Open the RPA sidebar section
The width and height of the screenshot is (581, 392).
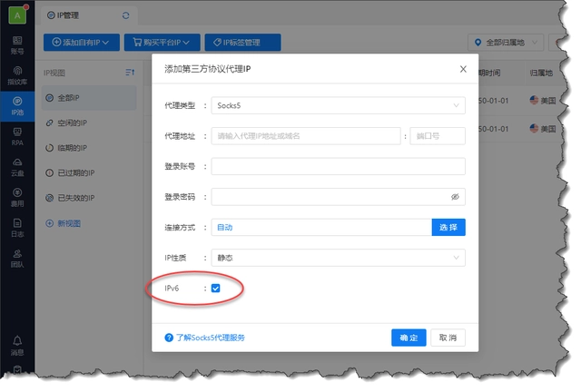tap(17, 137)
